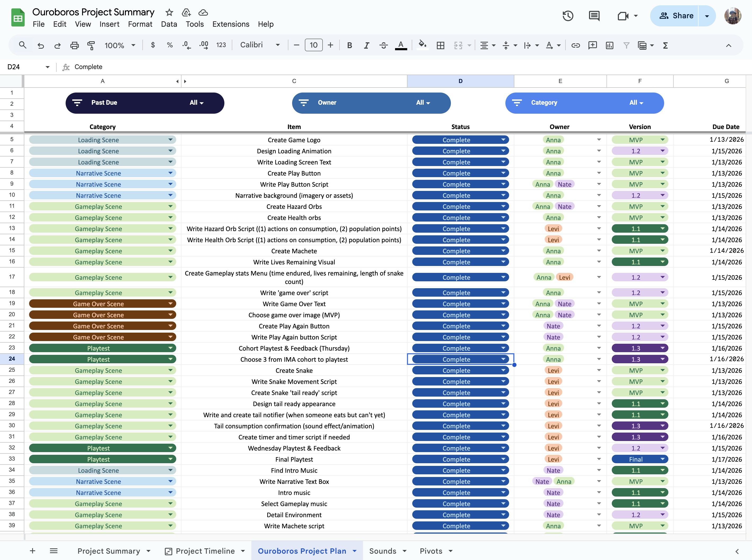Click the insert link icon

[576, 45]
